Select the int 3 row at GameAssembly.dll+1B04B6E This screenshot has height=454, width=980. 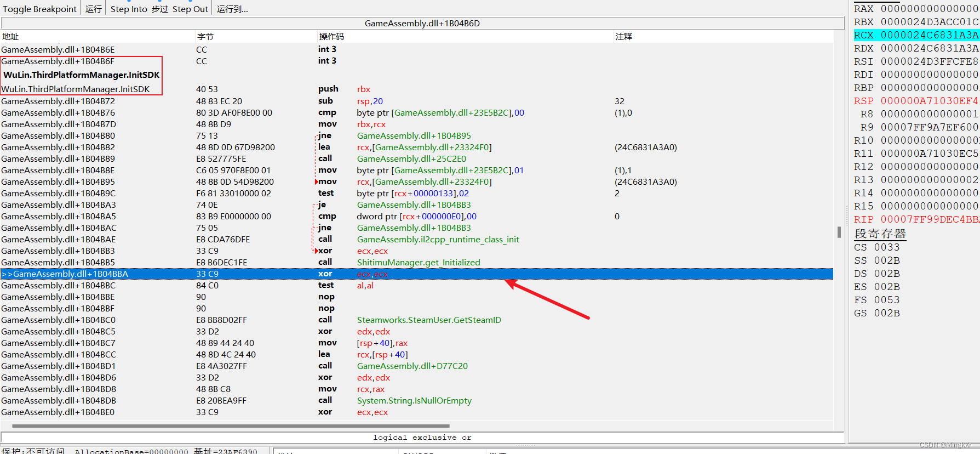tap(417, 49)
